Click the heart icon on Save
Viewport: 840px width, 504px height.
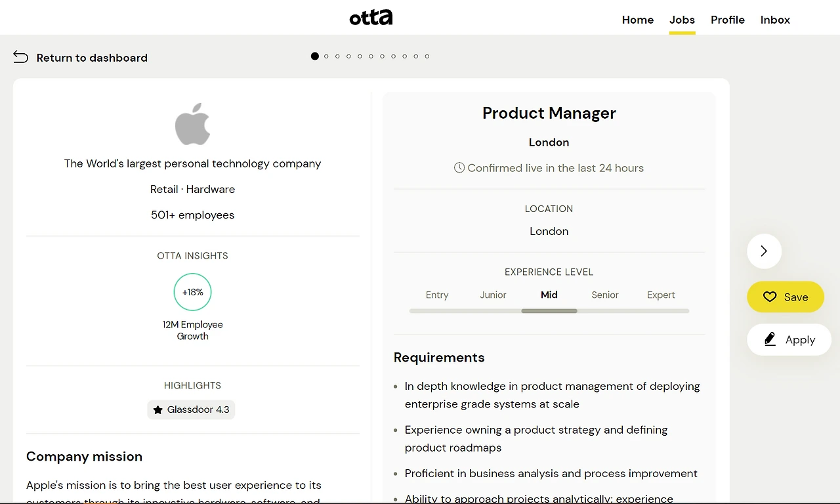click(x=770, y=297)
